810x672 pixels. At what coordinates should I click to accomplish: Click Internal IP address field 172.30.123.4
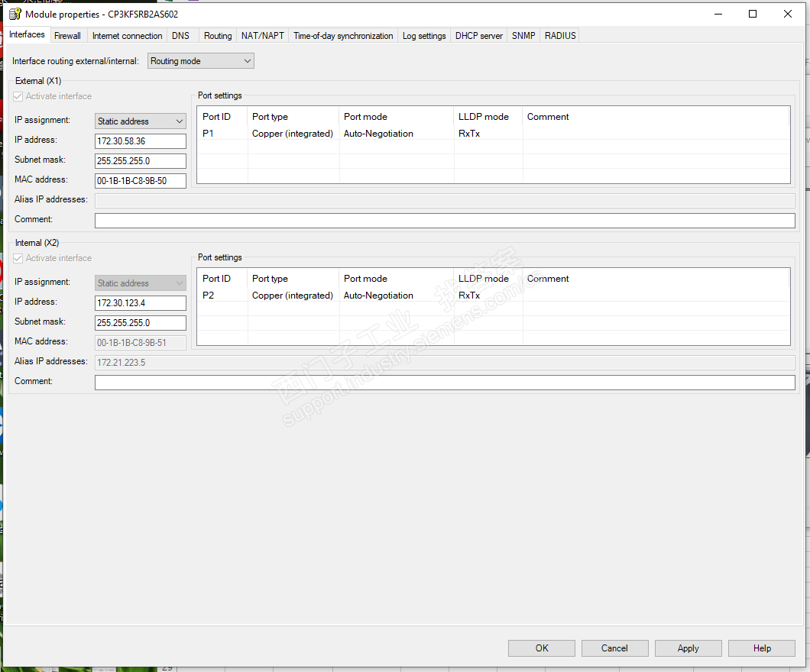[140, 303]
